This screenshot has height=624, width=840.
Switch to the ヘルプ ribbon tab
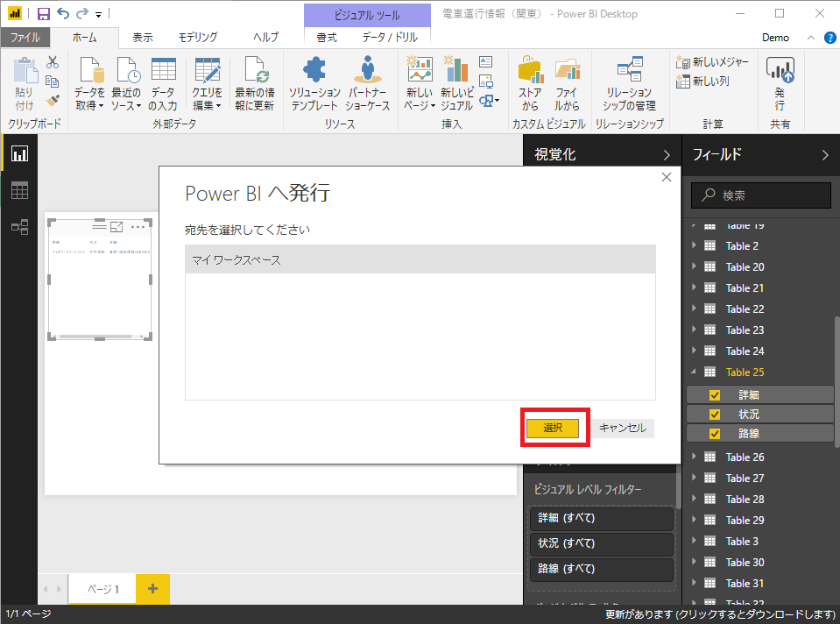pos(265,38)
